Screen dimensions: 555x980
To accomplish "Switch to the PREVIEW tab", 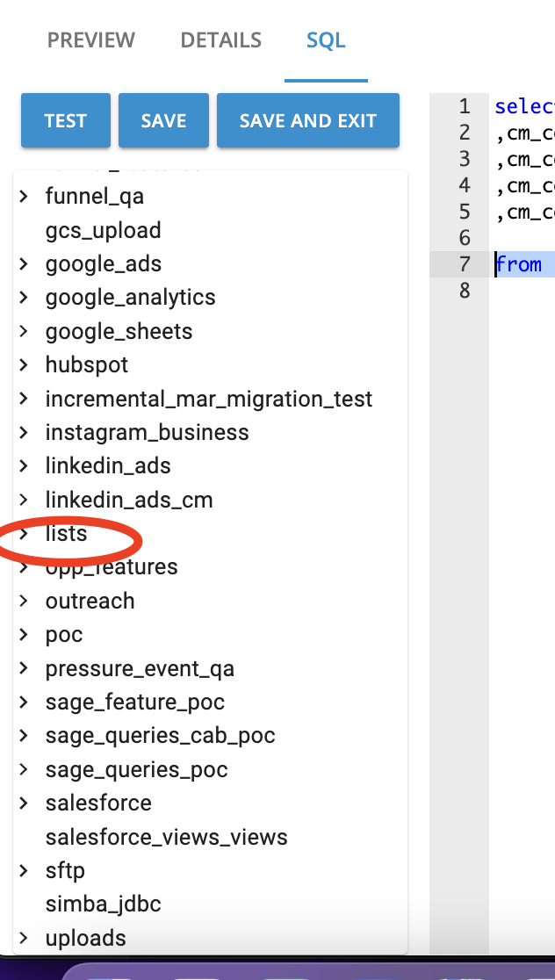I will click(x=91, y=40).
